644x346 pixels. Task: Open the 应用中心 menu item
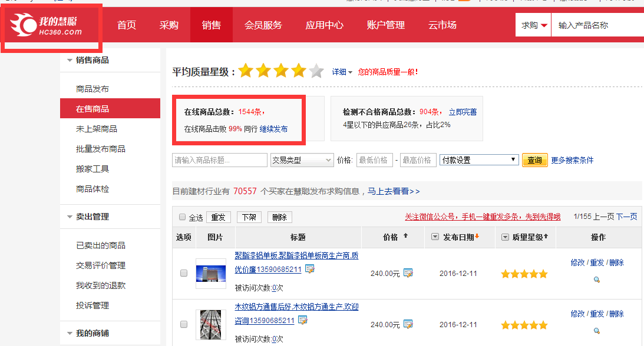(324, 24)
